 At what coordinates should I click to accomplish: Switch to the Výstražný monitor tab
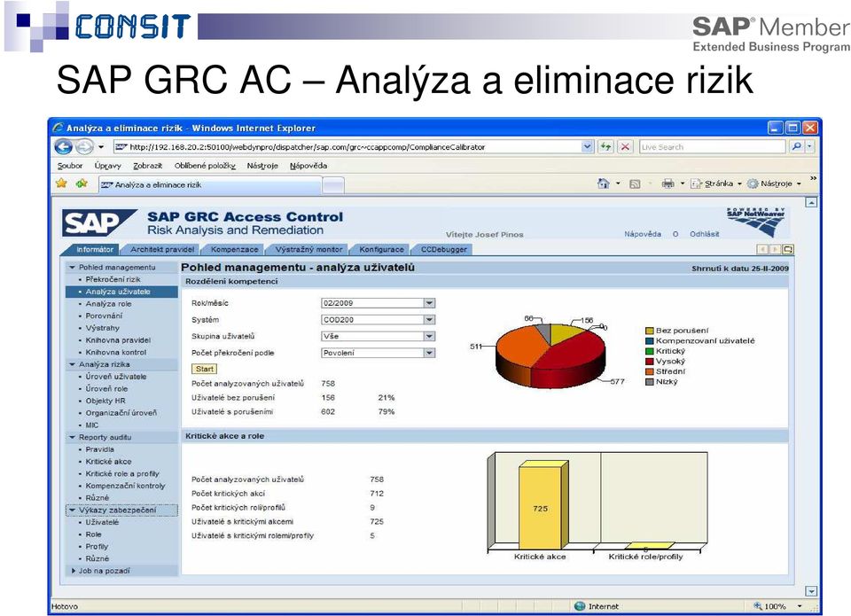308,249
